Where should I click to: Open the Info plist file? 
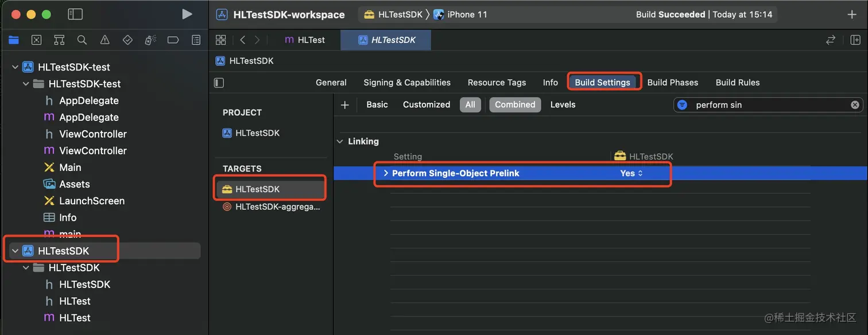tap(60, 217)
